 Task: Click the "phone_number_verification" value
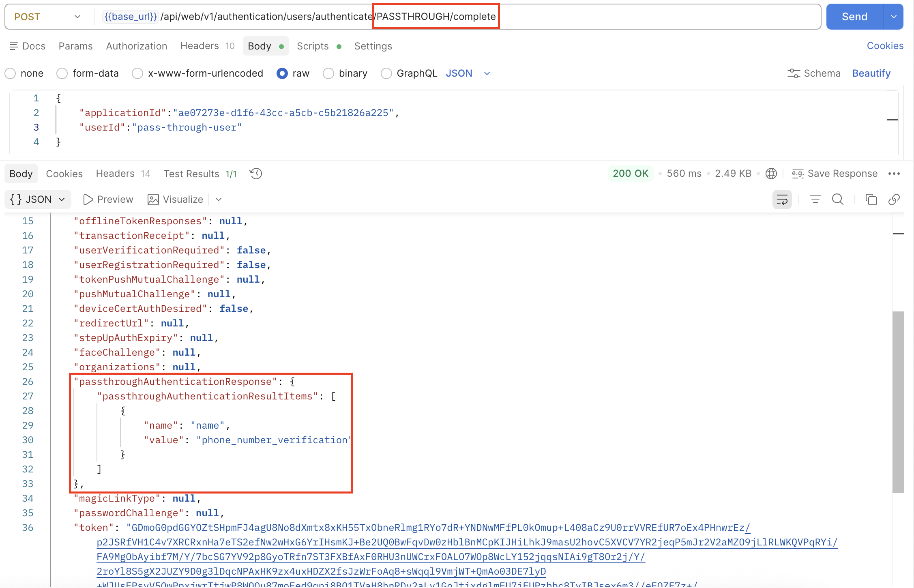coord(274,440)
